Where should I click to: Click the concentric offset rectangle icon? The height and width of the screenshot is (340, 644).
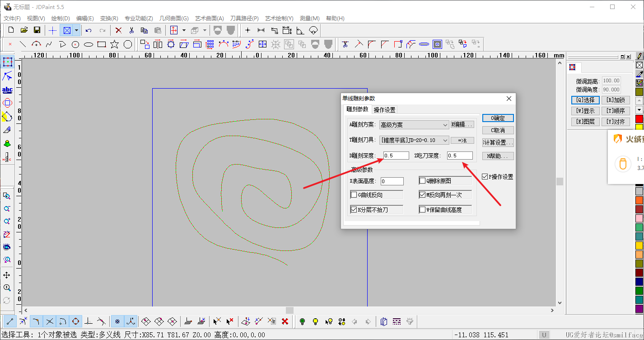pyautogui.click(x=437, y=44)
